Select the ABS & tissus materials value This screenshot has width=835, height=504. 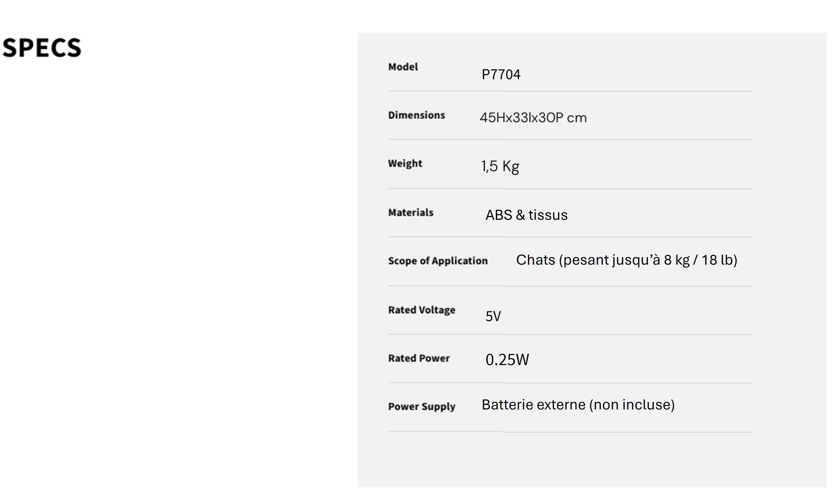526,215
